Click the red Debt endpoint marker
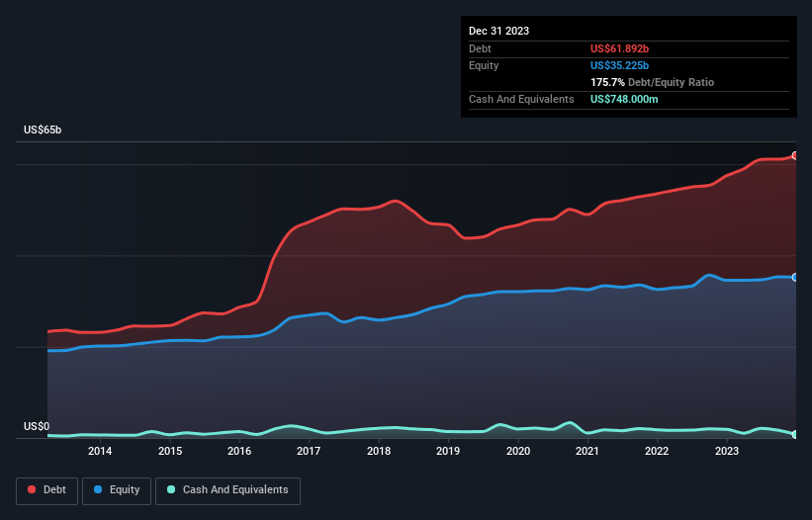The image size is (812, 520). click(x=795, y=156)
